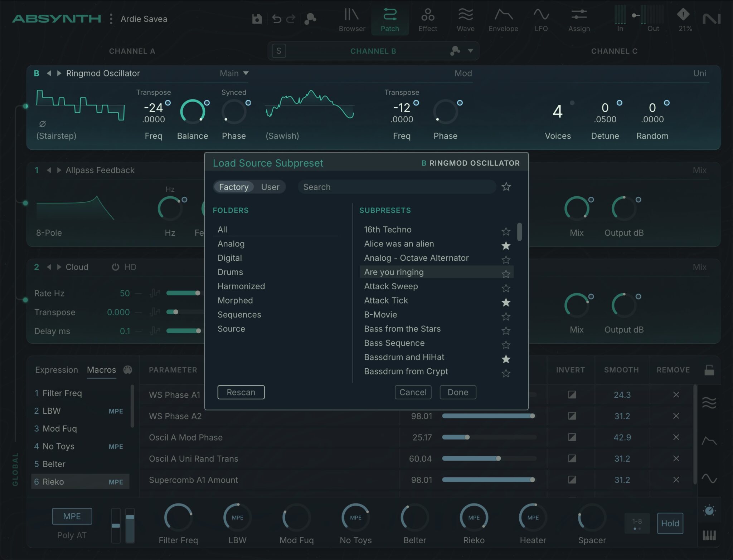Adjust the Oscil A Mod Phase slider

coord(489,437)
